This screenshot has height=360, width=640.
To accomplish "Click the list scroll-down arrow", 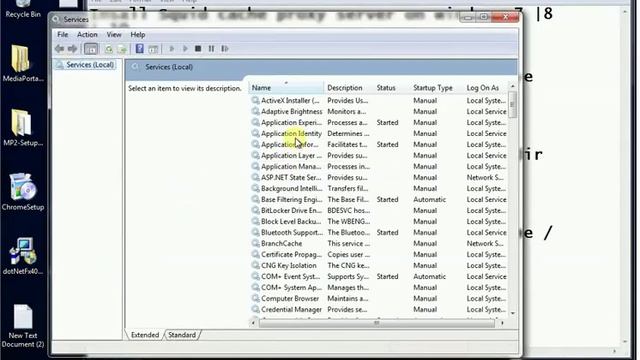I will [x=513, y=313].
